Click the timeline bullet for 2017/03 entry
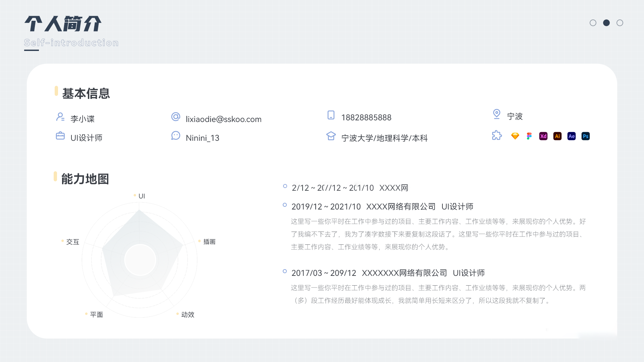The height and width of the screenshot is (362, 644). 285,271
